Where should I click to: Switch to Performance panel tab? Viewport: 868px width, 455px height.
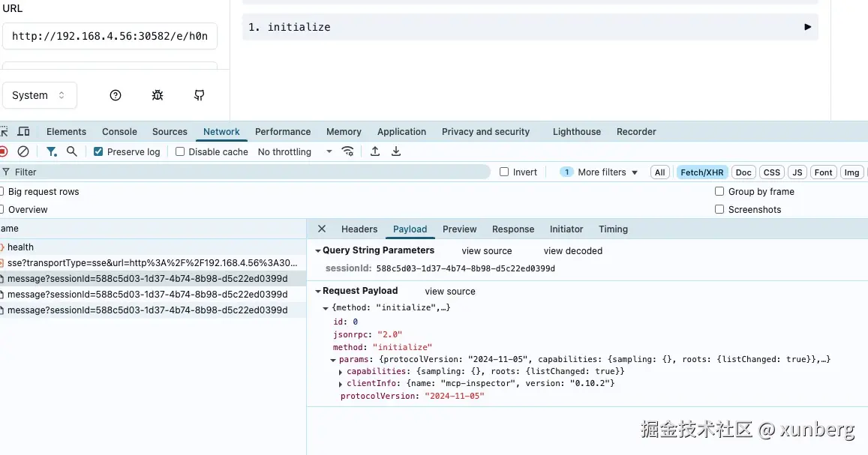[283, 132]
